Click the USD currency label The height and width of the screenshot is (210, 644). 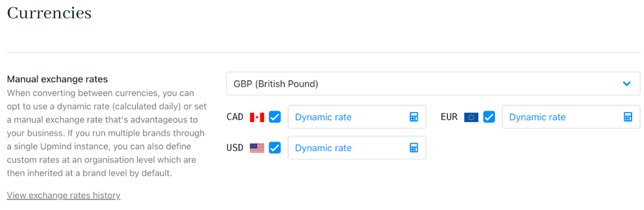click(235, 148)
